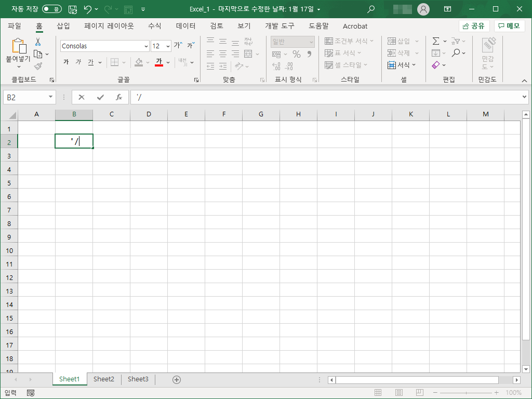Click the Copy icon in clipboard group
Screen dimensions: 532x399
tap(38, 54)
